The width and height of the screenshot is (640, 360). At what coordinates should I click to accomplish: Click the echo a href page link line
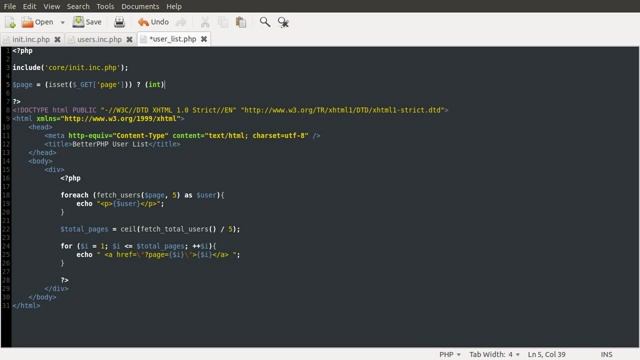(x=158, y=255)
